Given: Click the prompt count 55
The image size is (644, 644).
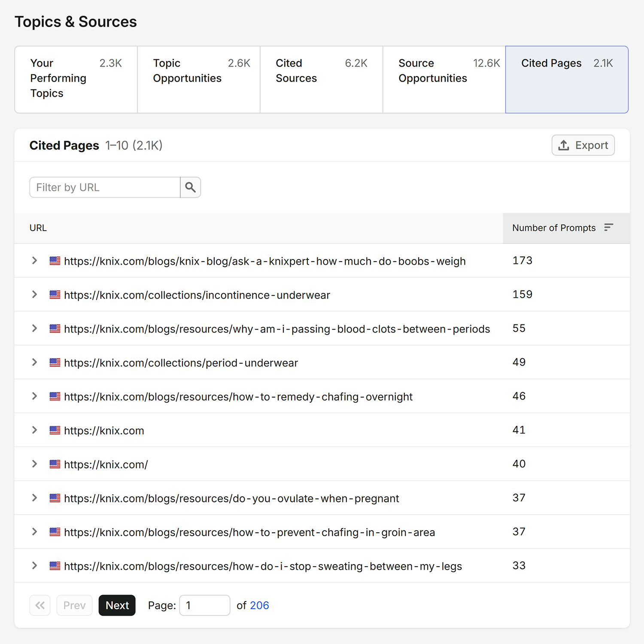Looking at the screenshot, I should tap(519, 329).
